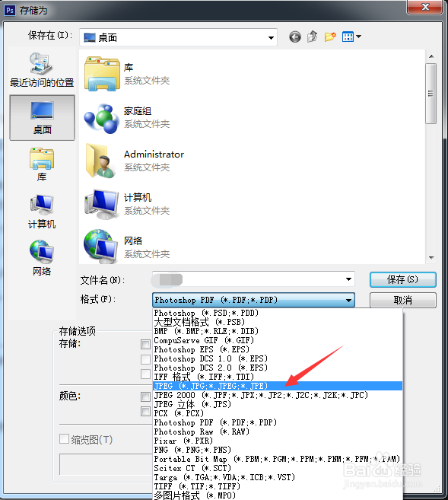Choose Photoshop (*.PSD;*.PDD) format
Image resolution: width=448 pixels, height=500 pixels.
[278, 313]
